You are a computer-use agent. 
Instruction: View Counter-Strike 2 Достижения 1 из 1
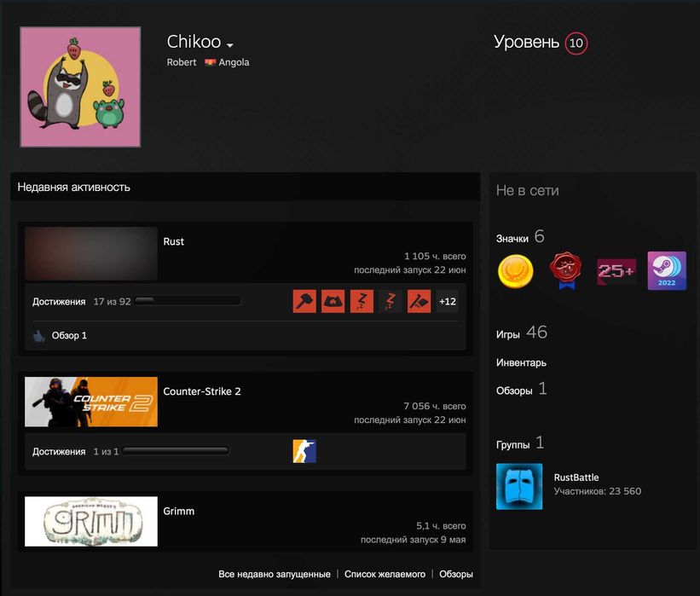(75, 452)
